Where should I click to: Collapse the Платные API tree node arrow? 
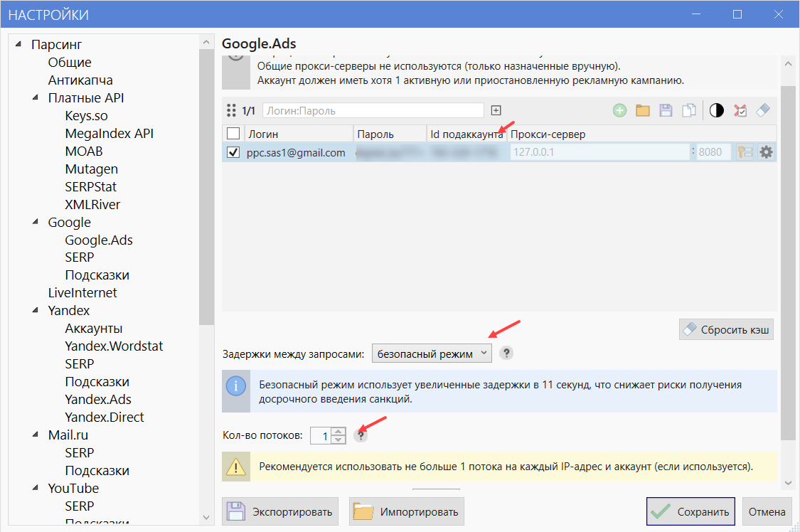coord(36,97)
